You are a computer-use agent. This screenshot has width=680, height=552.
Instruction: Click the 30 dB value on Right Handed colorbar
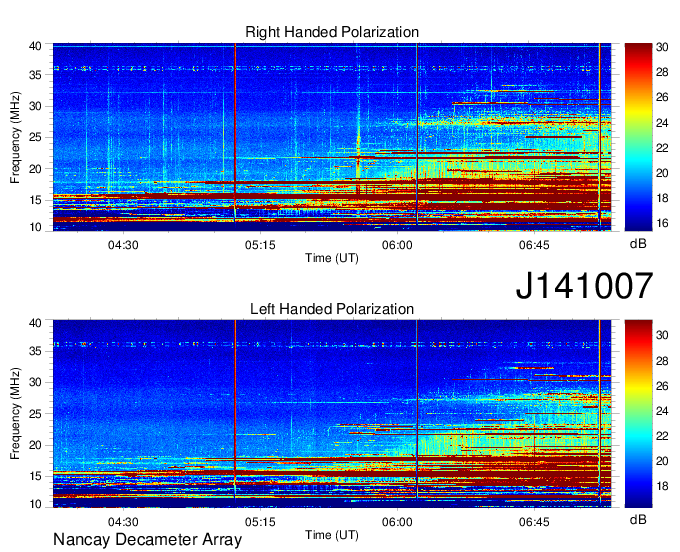[x=662, y=47]
